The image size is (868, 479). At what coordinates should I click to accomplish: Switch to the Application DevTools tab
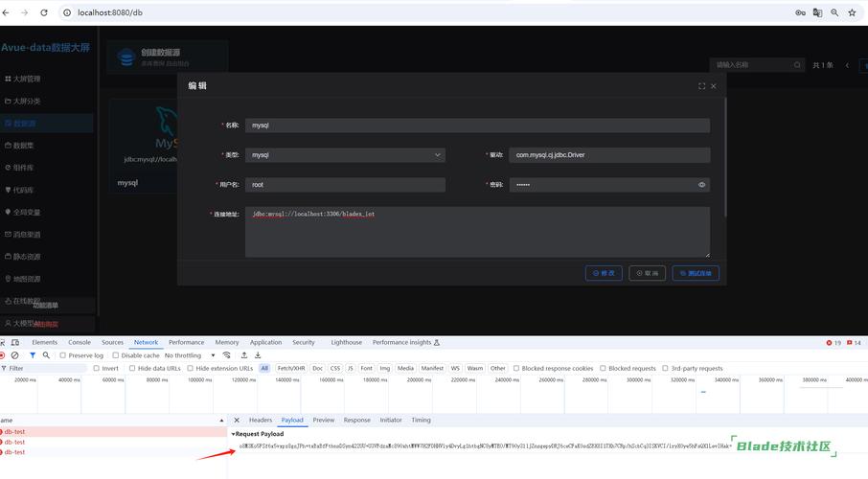(x=265, y=342)
